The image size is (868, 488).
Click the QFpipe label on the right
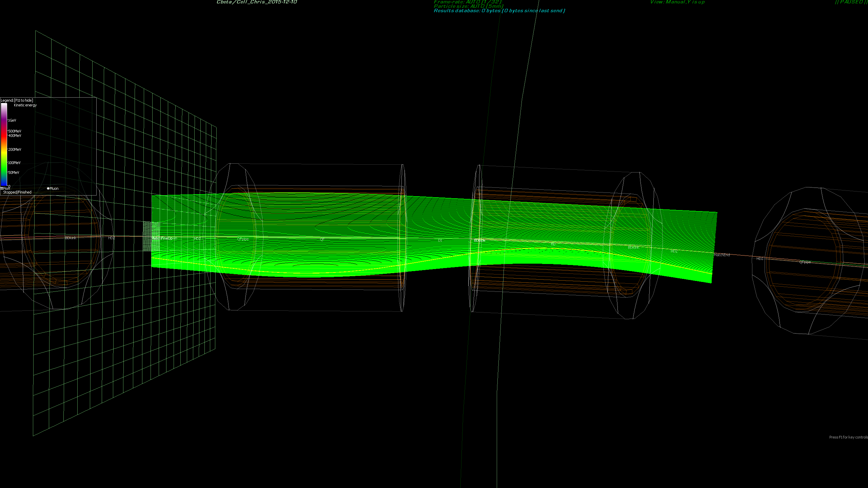[x=805, y=262]
